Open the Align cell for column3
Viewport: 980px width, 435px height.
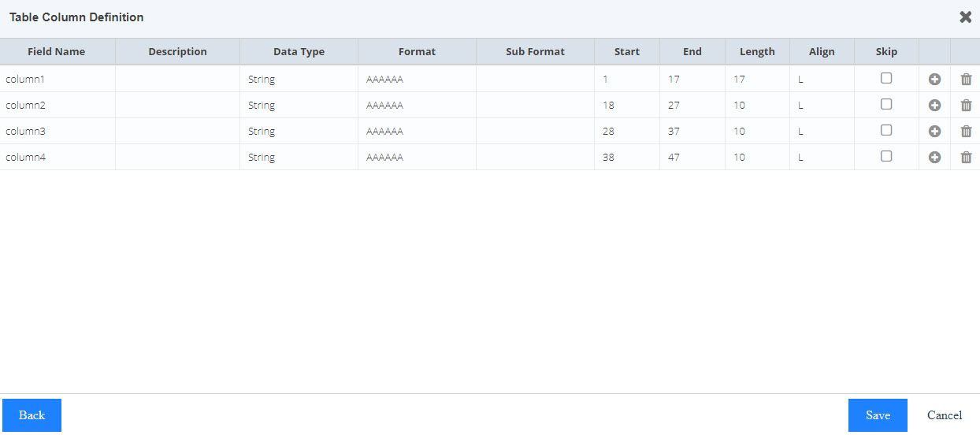coord(822,131)
